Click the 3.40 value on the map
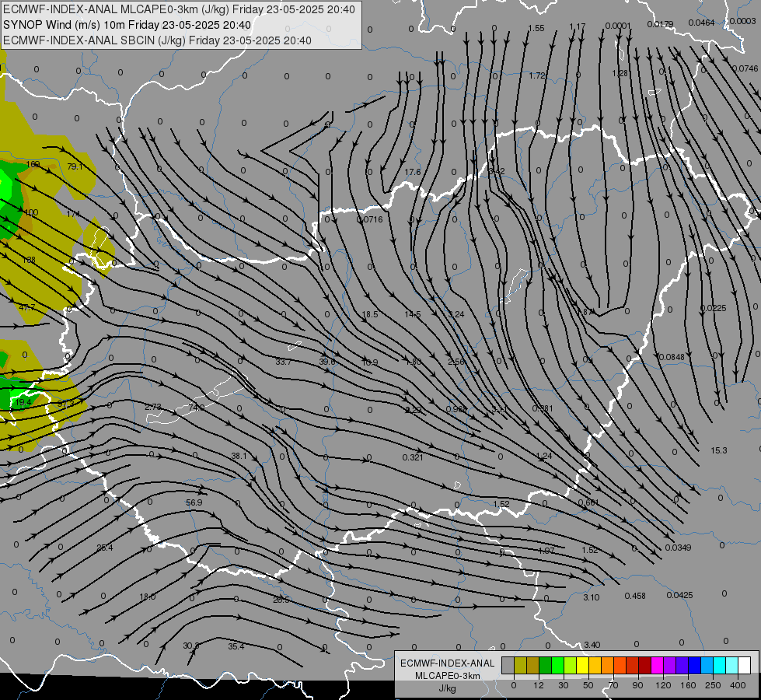761x700 pixels. pos(592,645)
